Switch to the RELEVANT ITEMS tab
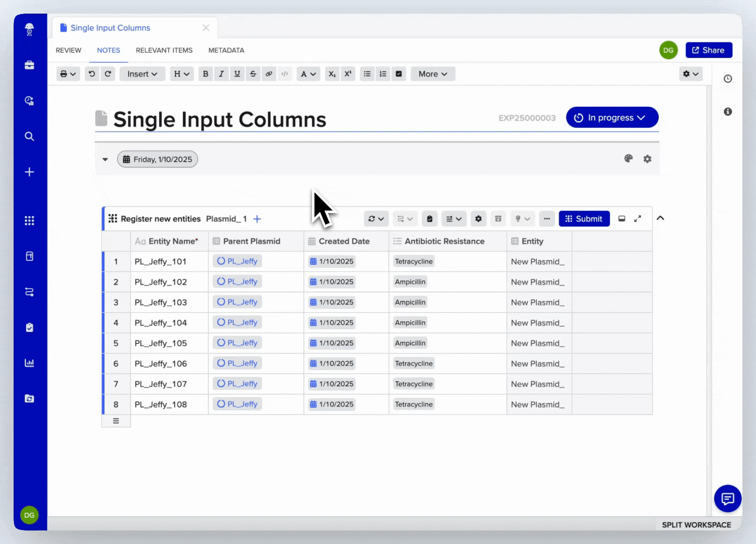This screenshot has height=544, width=756. tap(164, 50)
